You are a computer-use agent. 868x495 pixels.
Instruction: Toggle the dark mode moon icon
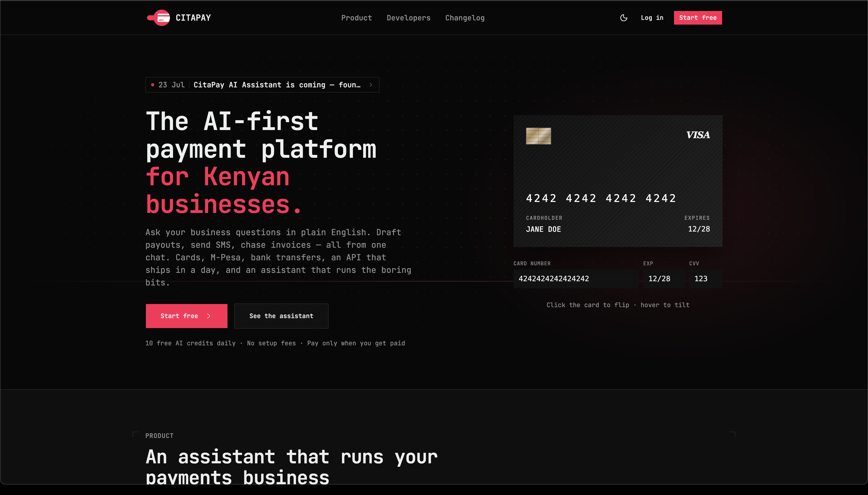click(624, 18)
